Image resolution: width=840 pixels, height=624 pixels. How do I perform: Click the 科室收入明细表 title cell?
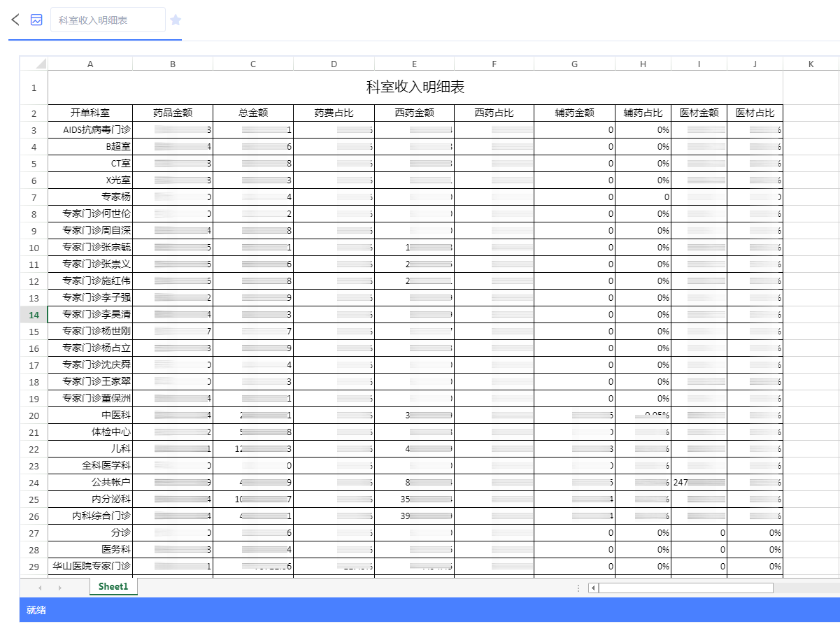point(415,87)
